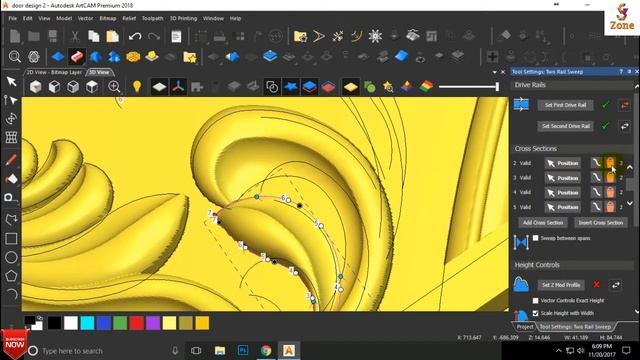Select the red eraser relief tool icon
640x360 pixels.
[77, 56]
